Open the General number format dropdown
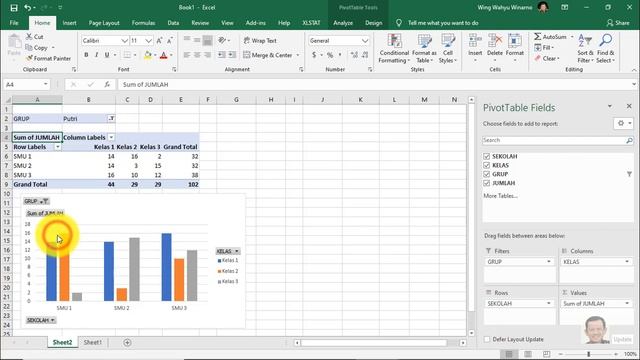The height and width of the screenshot is (360, 640). tap(365, 40)
